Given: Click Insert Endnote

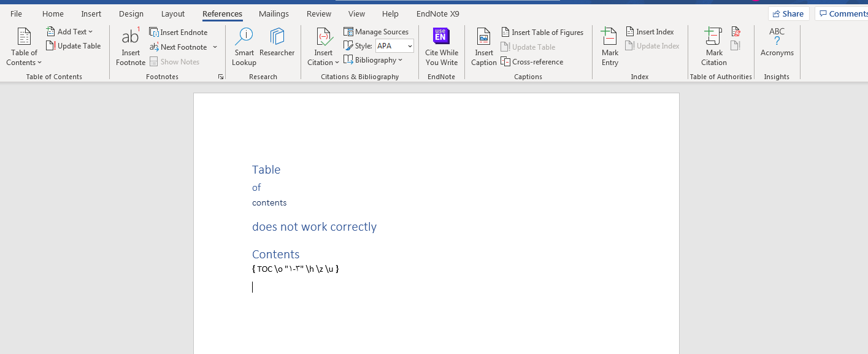Looking at the screenshot, I should pyautogui.click(x=178, y=32).
